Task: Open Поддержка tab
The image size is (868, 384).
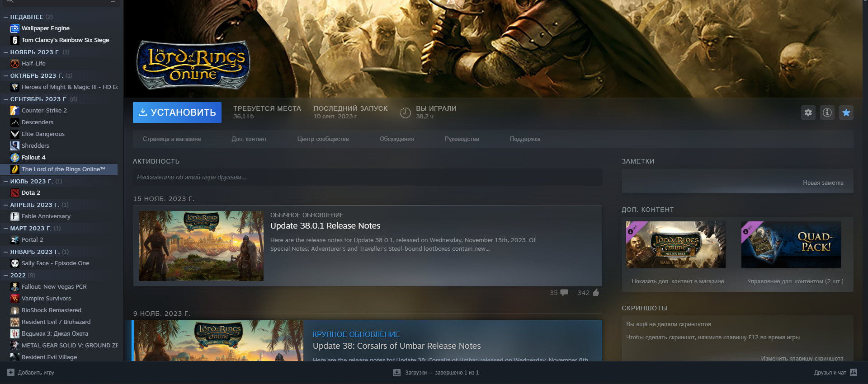Action: tap(525, 139)
